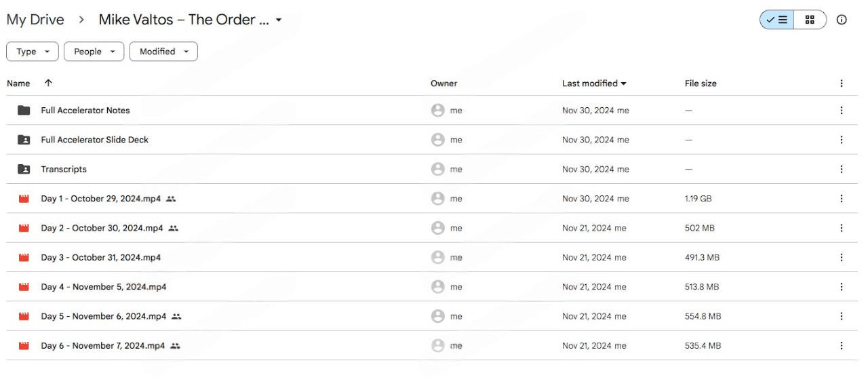Click the Full Accelerator Notes folder icon
The image size is (868, 386).
click(24, 110)
